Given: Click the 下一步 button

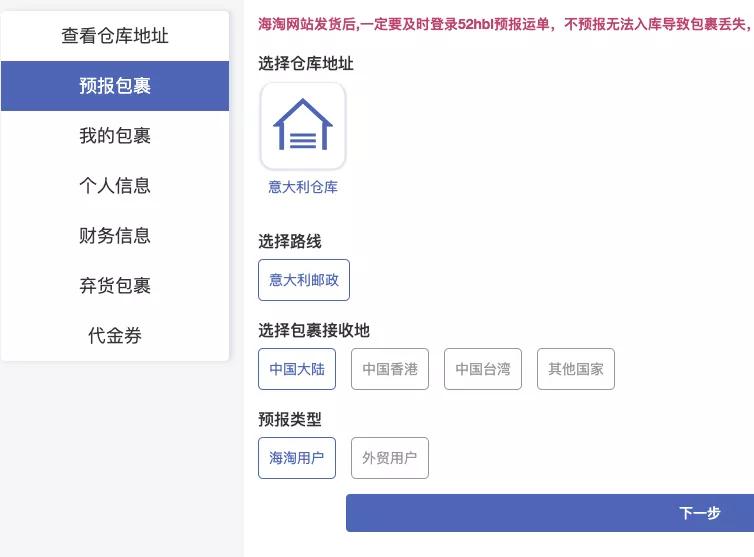Looking at the screenshot, I should [550, 513].
